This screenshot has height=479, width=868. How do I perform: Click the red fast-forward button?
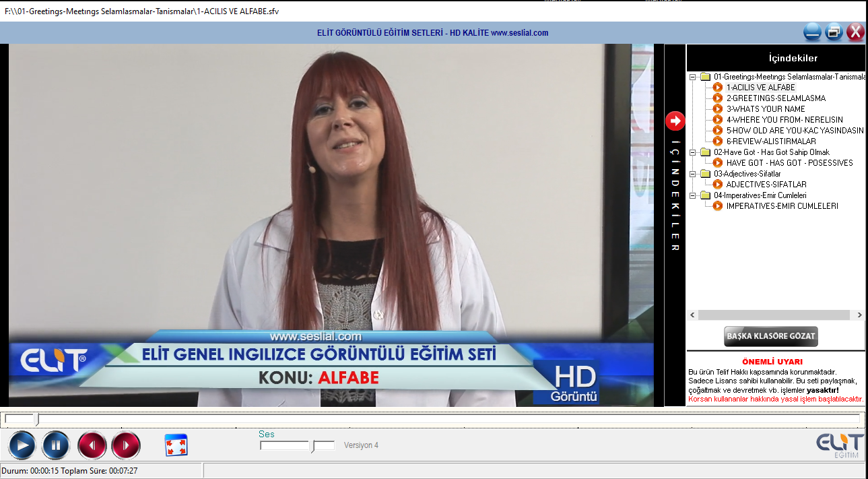coord(126,445)
